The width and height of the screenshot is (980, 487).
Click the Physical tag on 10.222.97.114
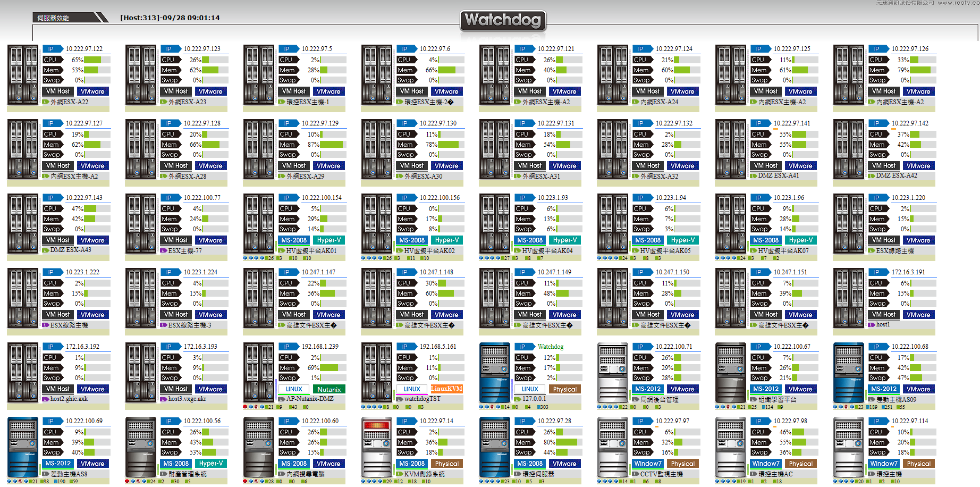(918, 464)
